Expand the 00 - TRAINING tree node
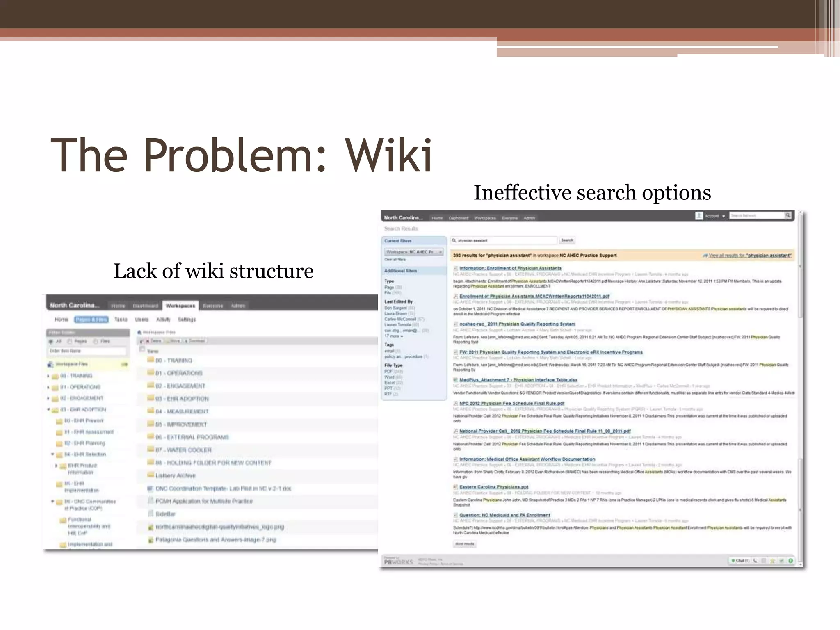The height and width of the screenshot is (630, 840). coord(48,376)
